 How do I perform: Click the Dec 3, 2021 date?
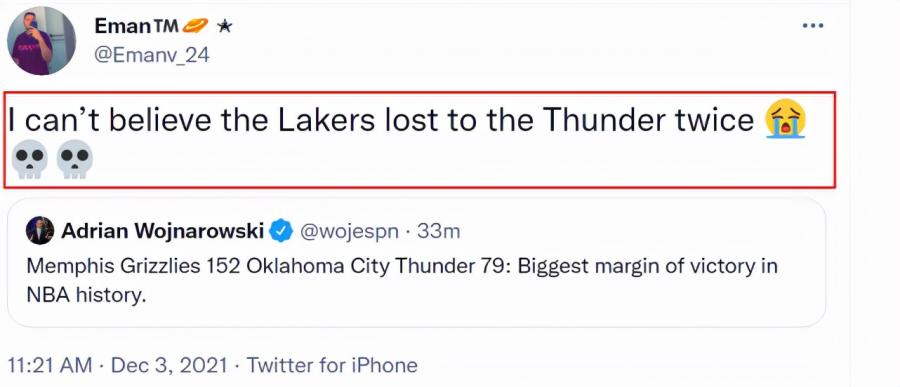tap(169, 365)
